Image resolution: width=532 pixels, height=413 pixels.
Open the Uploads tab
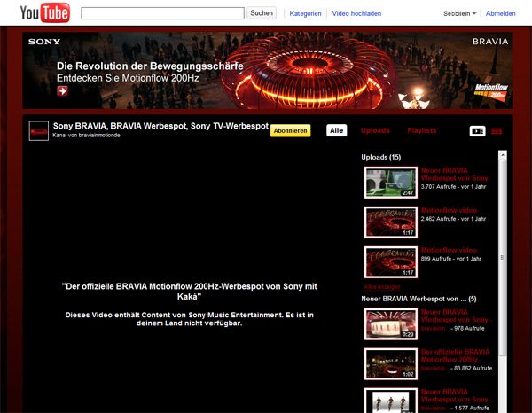coord(375,130)
